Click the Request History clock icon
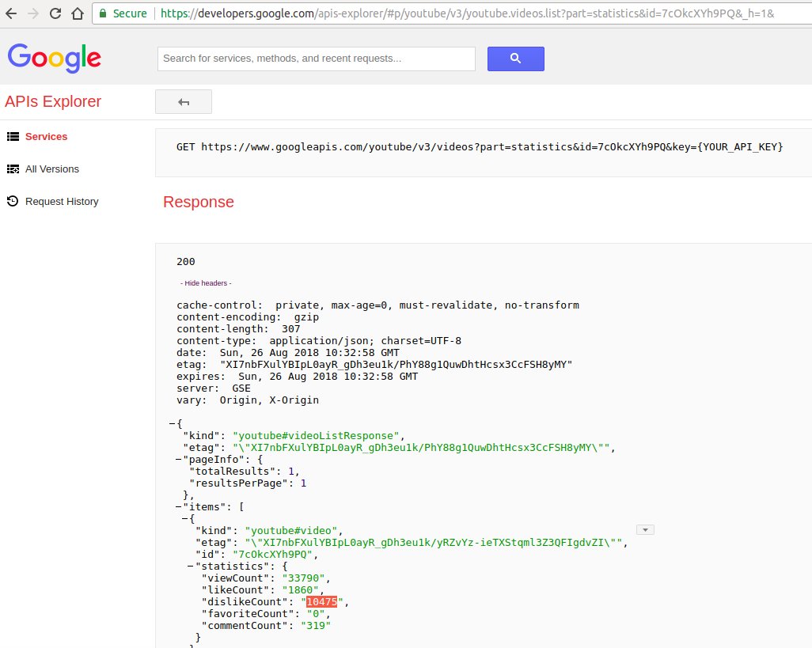 [13, 201]
